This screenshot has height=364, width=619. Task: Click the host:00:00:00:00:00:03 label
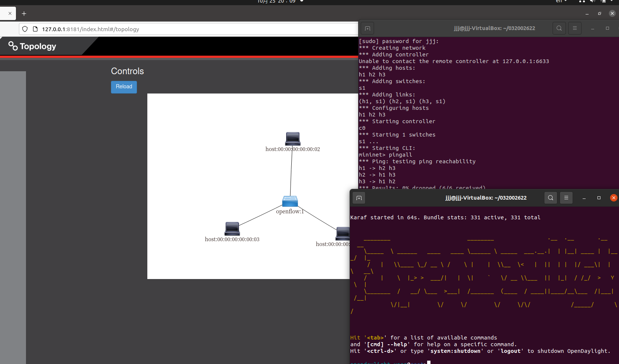[232, 239]
